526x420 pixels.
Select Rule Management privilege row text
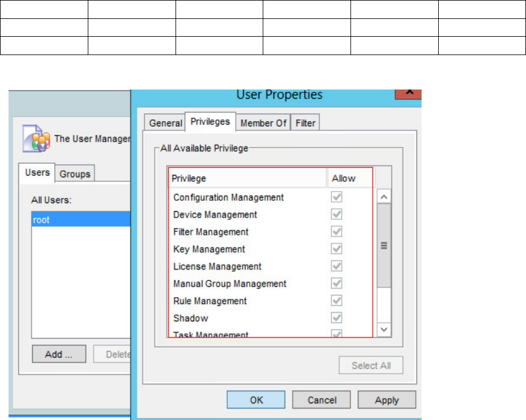pyautogui.click(x=210, y=301)
